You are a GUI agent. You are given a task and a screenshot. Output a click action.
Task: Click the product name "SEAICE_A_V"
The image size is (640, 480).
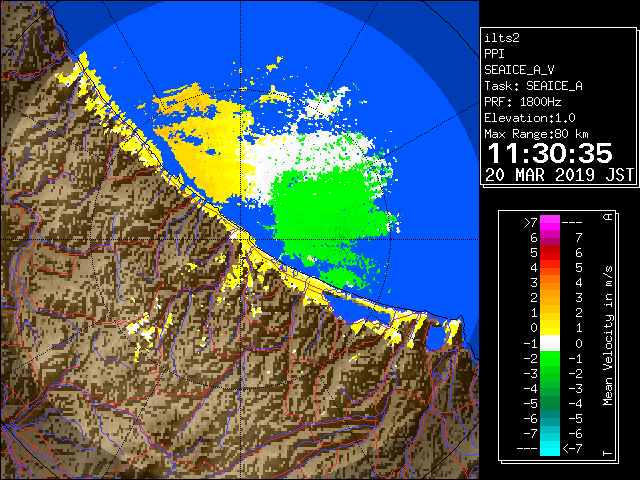pyautogui.click(x=519, y=70)
